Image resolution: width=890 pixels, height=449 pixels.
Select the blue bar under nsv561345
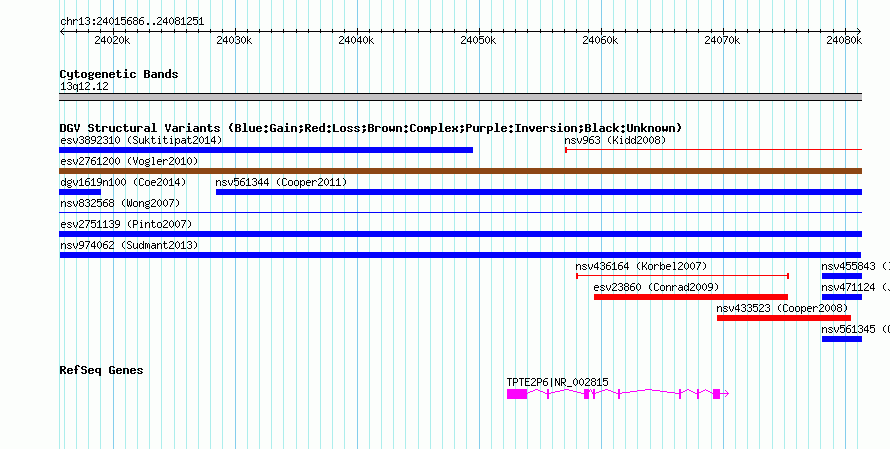842,339
